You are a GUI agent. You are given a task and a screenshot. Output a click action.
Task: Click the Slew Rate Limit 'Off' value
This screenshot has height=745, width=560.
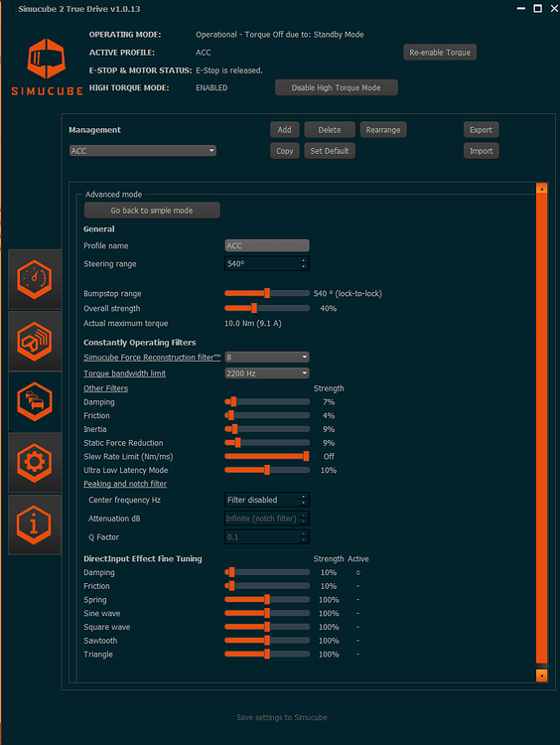click(x=329, y=456)
